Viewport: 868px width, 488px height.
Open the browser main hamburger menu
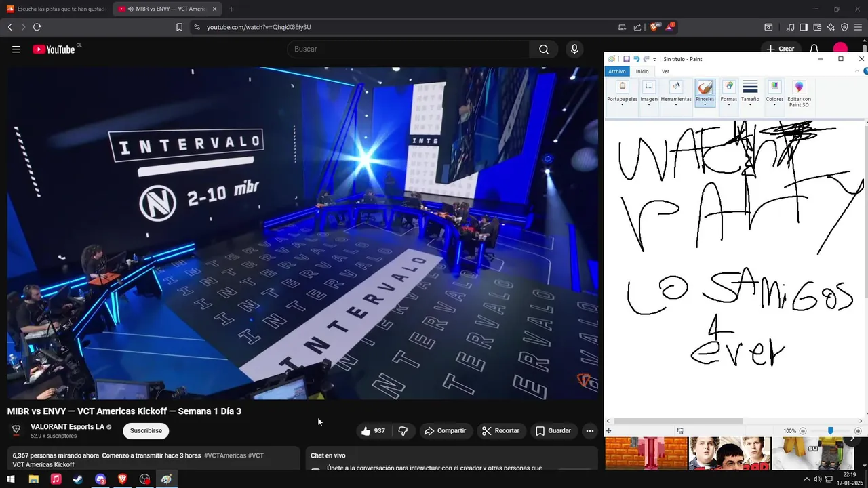(858, 27)
